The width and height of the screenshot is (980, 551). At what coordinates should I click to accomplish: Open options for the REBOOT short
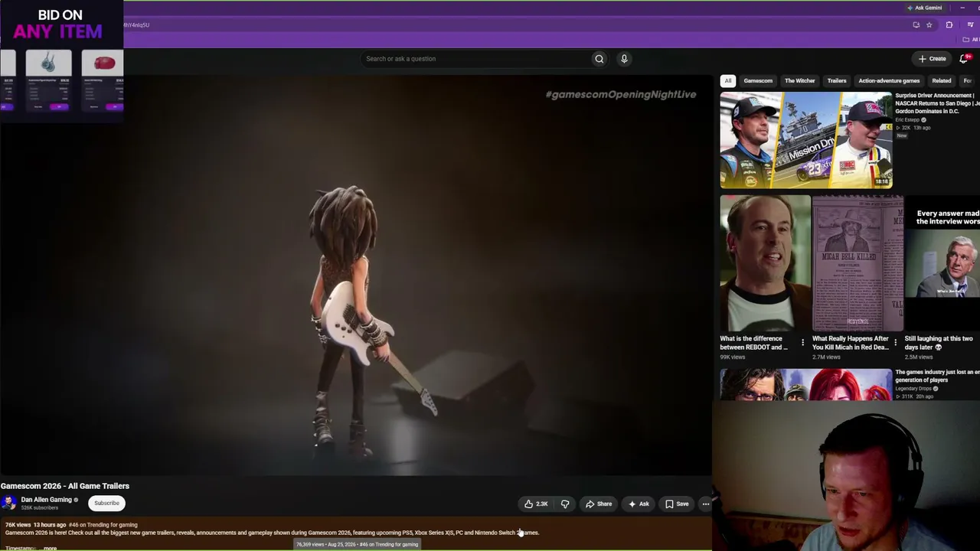802,342
